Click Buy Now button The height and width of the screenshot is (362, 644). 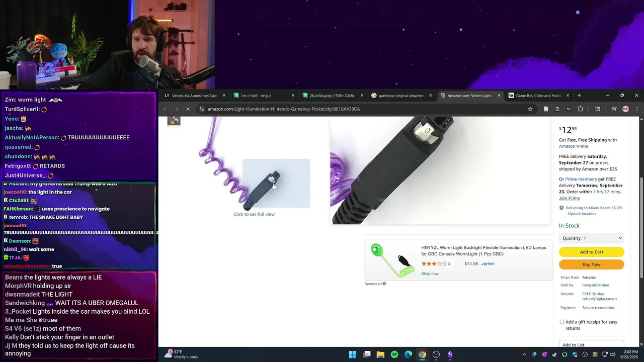point(592,264)
